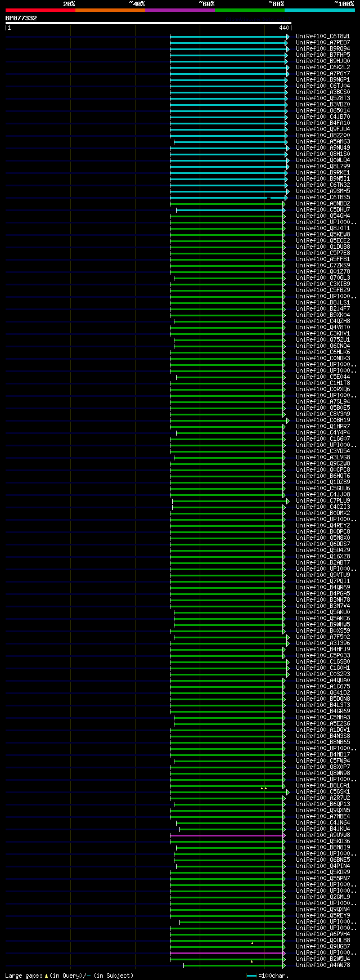Select hit label UniRef100_Q752U1
Viewport: 360px width, 980px height.
(323, 340)
